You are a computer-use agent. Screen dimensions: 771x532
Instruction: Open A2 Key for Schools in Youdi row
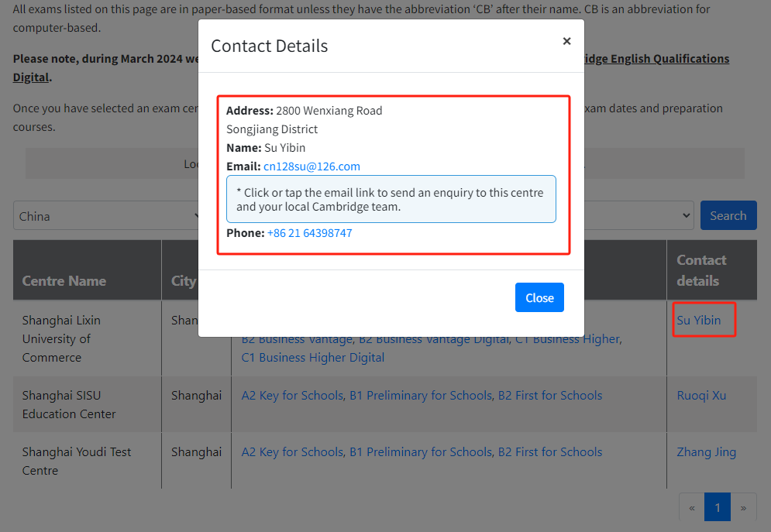[291, 452]
